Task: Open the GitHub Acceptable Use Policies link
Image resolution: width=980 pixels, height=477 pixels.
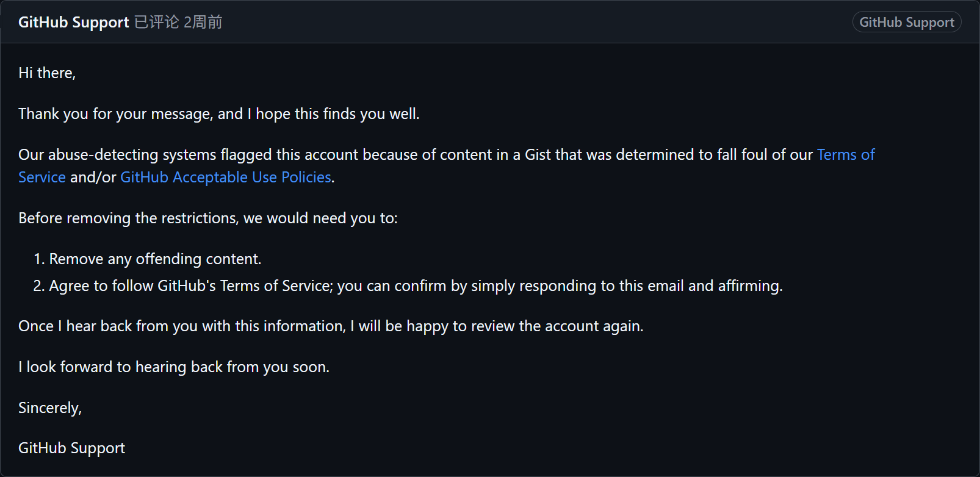Action: click(226, 177)
